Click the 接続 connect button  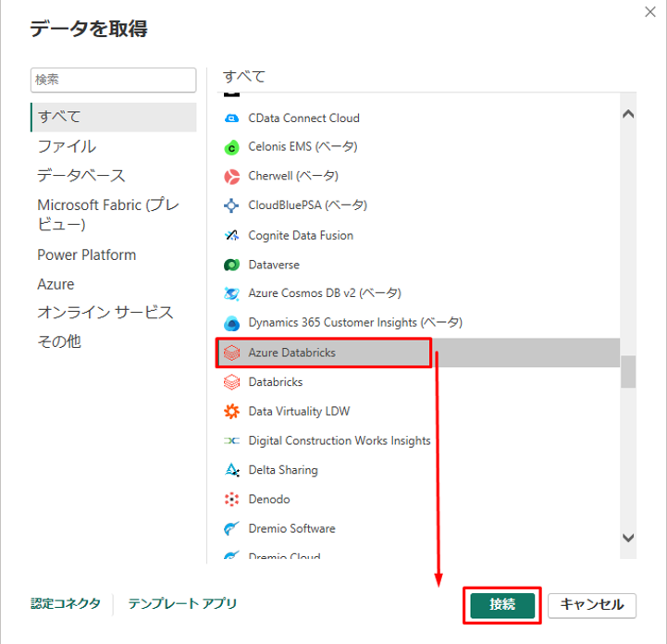click(502, 605)
